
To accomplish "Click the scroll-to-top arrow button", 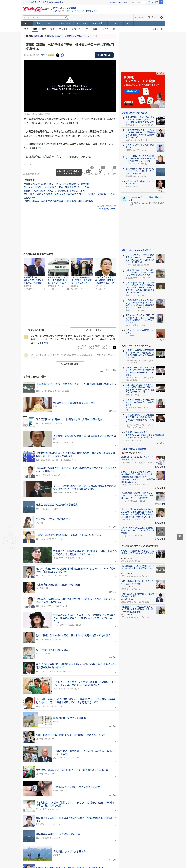I will pos(180,536).
